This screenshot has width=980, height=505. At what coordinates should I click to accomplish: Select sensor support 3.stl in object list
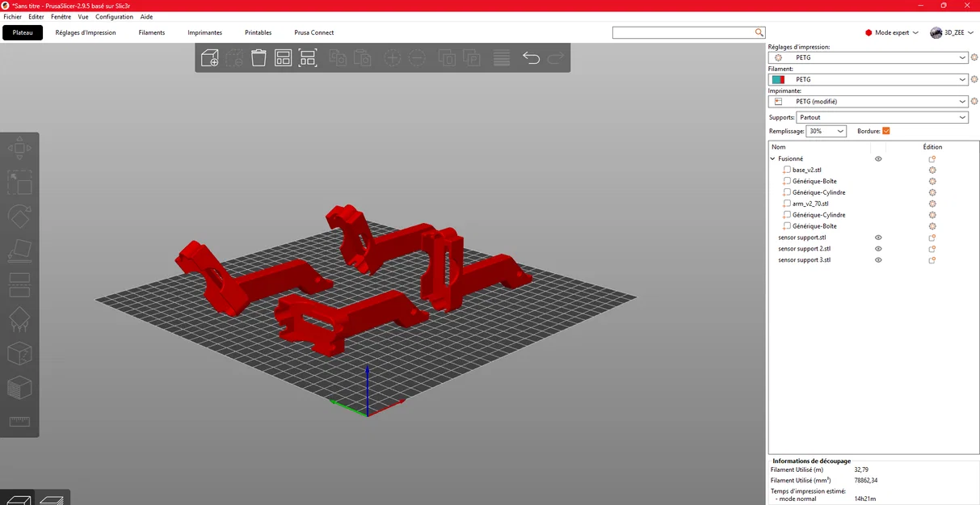(x=805, y=260)
